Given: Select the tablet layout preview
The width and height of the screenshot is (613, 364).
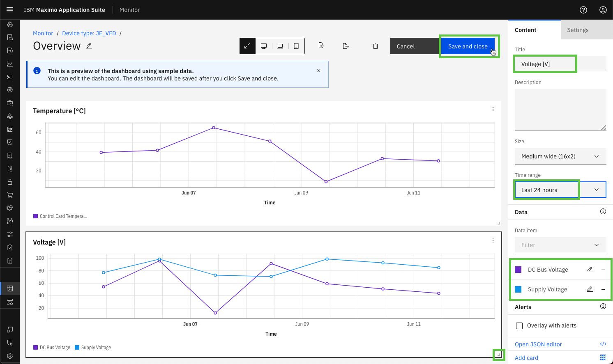Looking at the screenshot, I should (296, 46).
